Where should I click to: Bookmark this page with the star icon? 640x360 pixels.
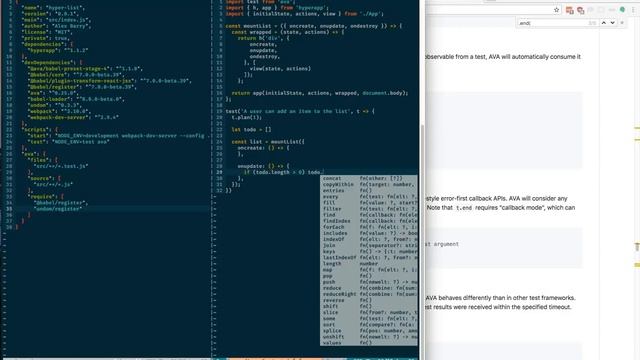click(556, 10)
